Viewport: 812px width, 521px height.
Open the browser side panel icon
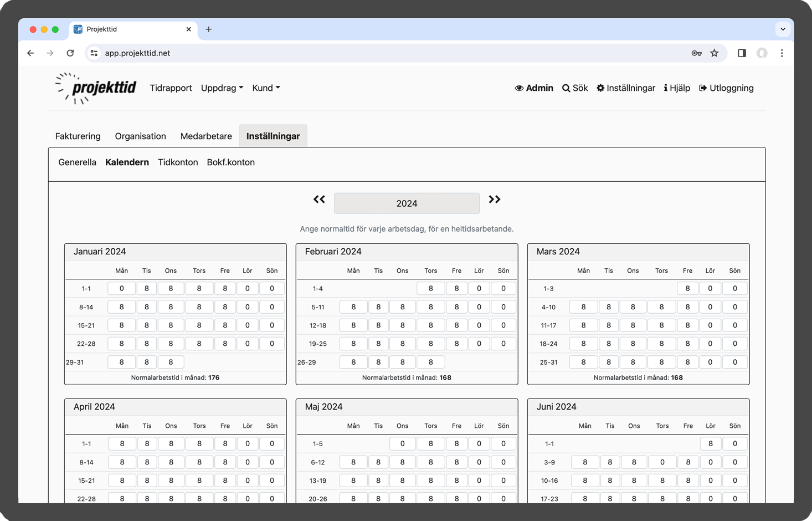coord(742,53)
